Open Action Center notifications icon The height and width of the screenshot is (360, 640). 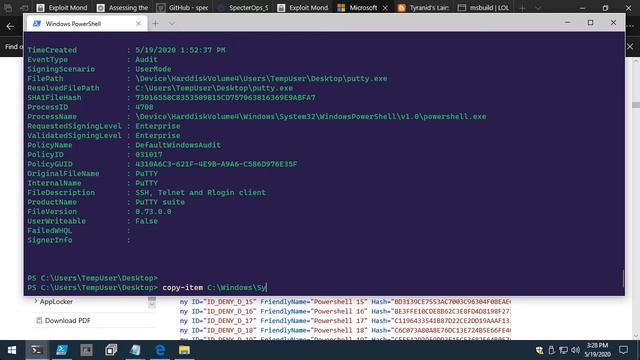click(623, 350)
